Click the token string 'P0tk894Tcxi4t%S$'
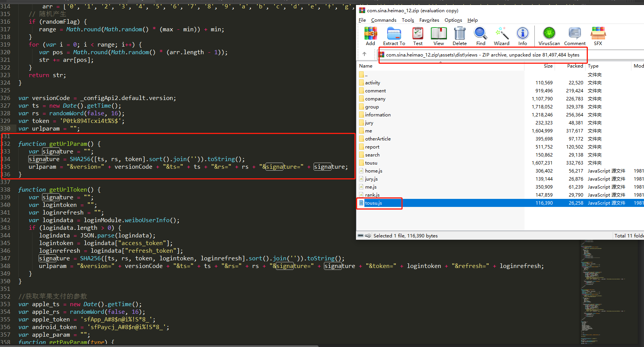This screenshot has width=644, height=347. [92, 121]
